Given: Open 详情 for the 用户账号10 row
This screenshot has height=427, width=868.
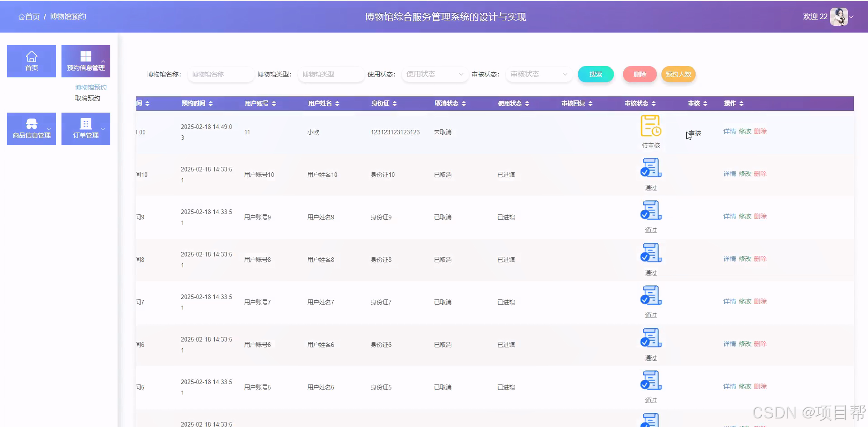Looking at the screenshot, I should click(x=730, y=174).
